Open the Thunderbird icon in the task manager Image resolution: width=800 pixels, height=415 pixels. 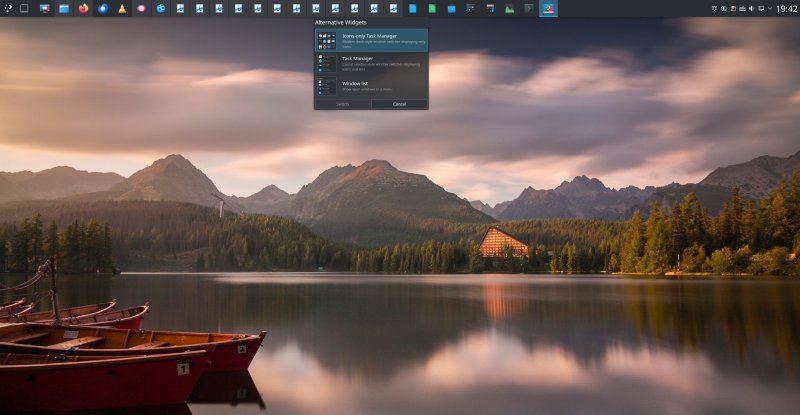102,8
